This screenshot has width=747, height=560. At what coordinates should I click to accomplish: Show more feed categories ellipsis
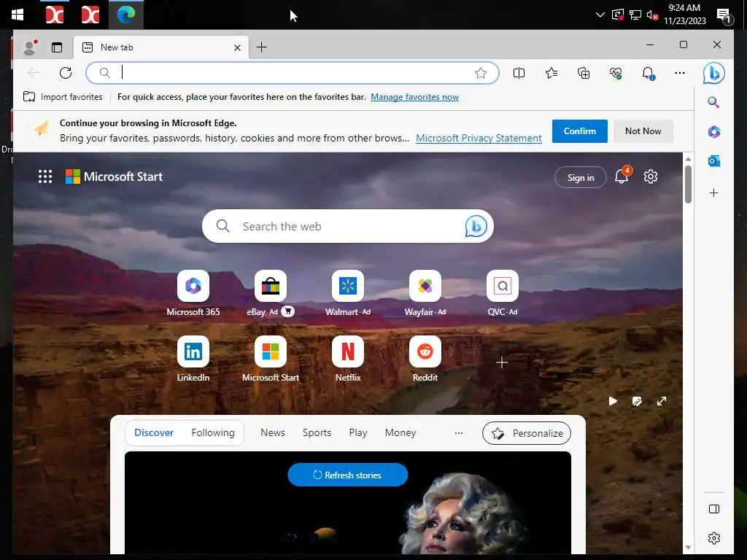[459, 433]
